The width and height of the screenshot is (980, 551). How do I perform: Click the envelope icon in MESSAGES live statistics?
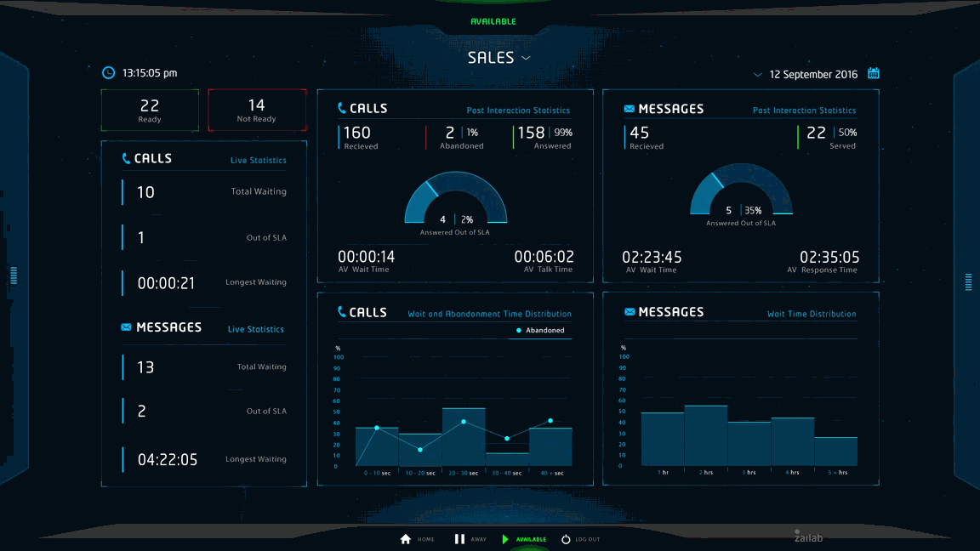126,327
